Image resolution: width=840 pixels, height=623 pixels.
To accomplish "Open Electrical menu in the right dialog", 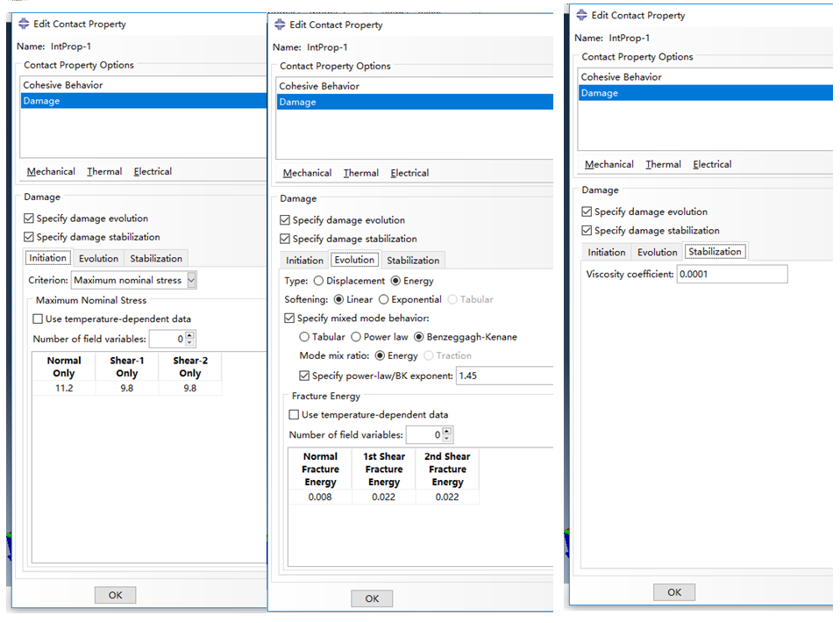I will point(712,165).
